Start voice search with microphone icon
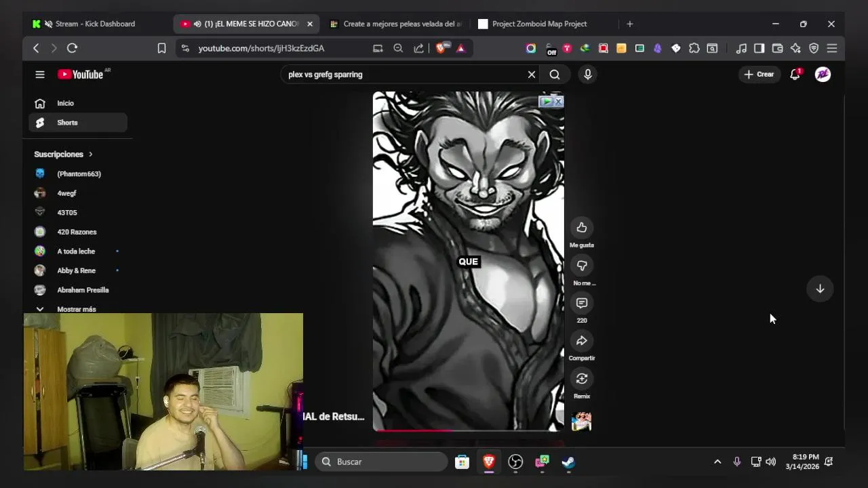The height and width of the screenshot is (488, 868). click(588, 75)
